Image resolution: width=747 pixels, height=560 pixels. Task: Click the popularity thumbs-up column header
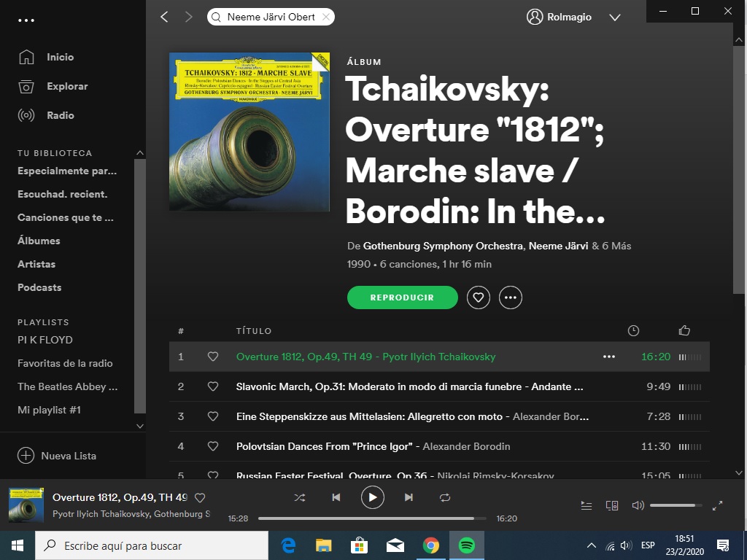click(x=684, y=330)
